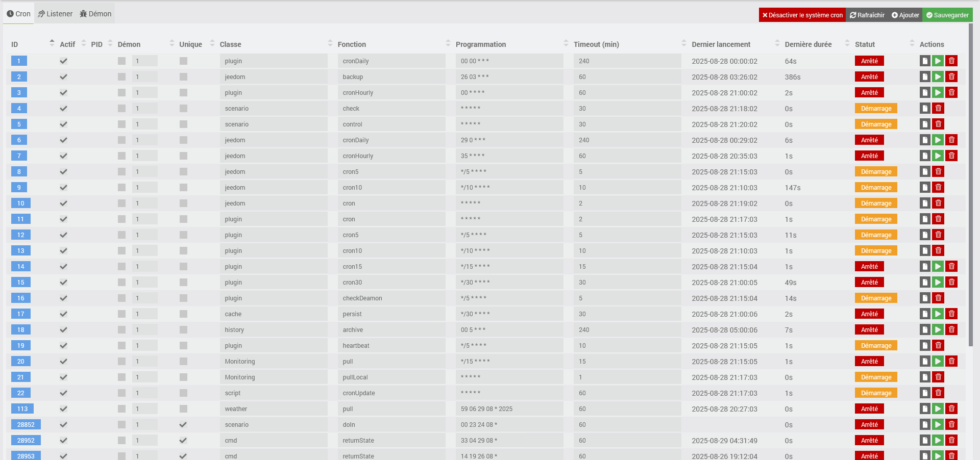980x460 pixels.
Task: Start cmd returnState cron row 28952
Action: (938, 441)
